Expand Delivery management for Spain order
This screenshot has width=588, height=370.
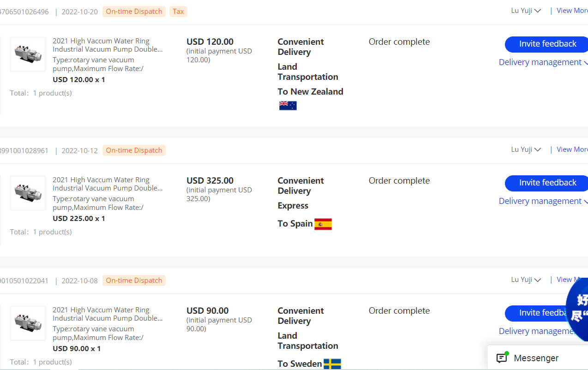click(543, 201)
